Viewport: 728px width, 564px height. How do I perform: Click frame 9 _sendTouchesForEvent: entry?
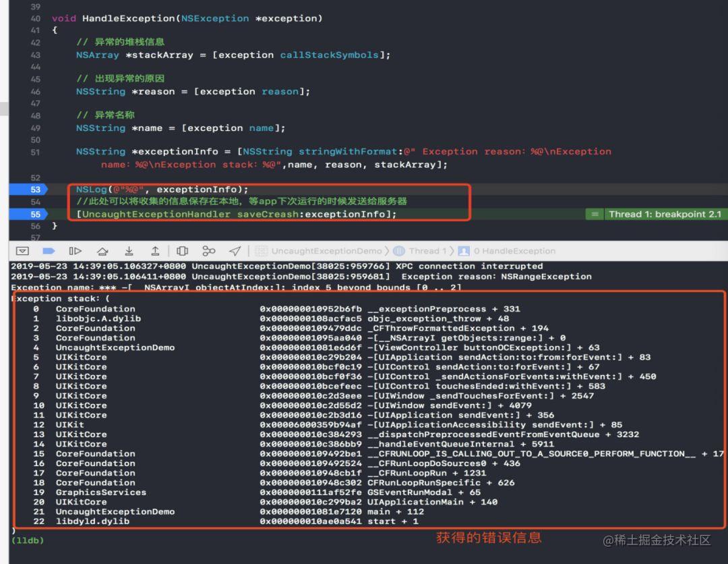(313, 396)
